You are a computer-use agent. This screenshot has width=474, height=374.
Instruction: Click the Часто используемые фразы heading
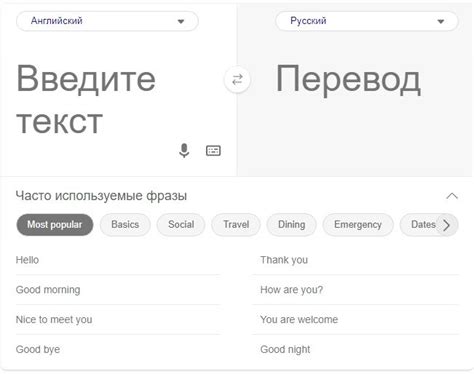coord(101,196)
